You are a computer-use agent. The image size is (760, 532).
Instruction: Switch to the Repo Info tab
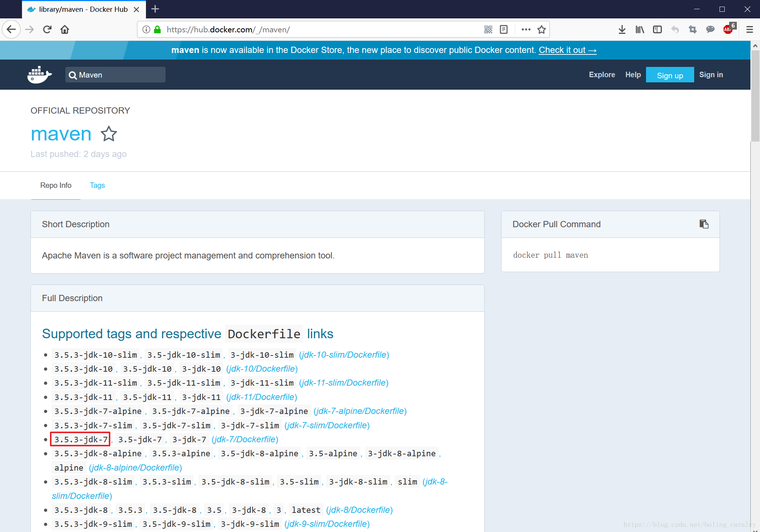tap(56, 185)
